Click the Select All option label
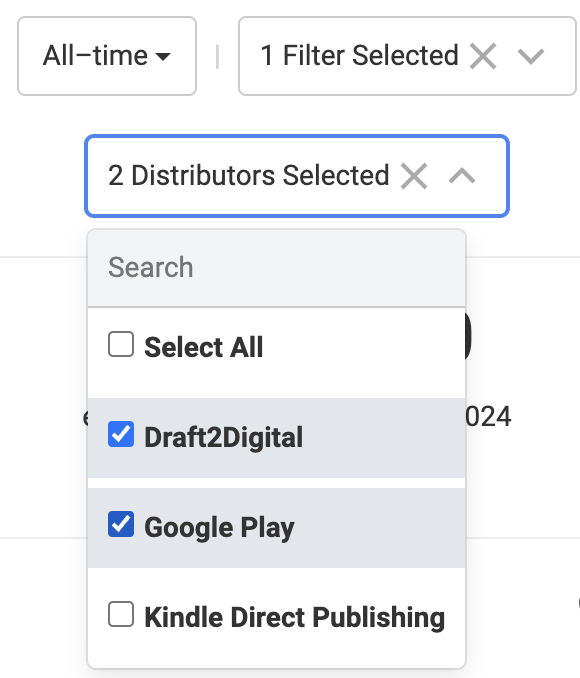 [203, 347]
